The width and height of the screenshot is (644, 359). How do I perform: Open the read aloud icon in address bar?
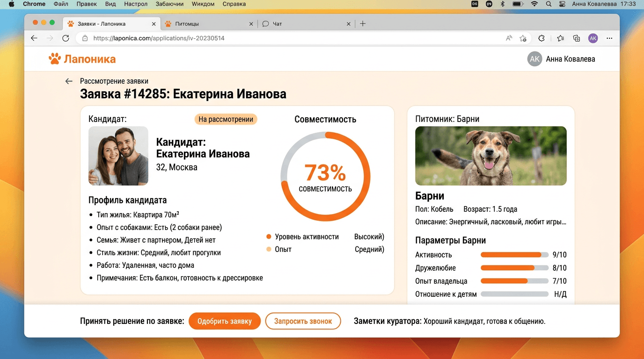(x=509, y=38)
